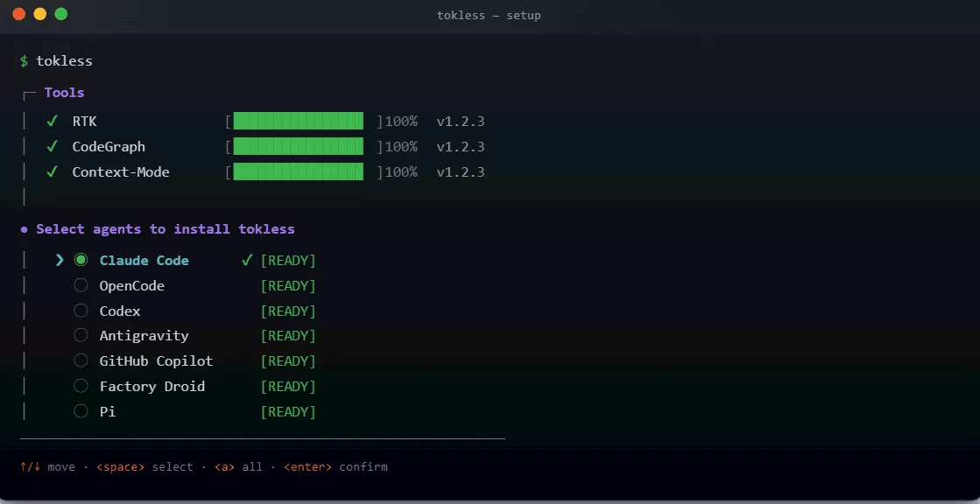Viewport: 980px width, 504px height.
Task: Select the Pi radio button
Action: coord(81,411)
